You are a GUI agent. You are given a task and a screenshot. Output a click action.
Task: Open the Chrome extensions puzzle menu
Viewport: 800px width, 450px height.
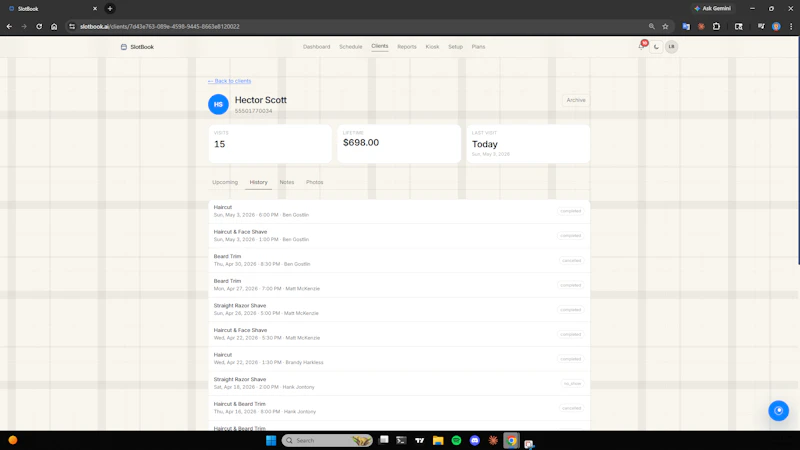tap(716, 27)
